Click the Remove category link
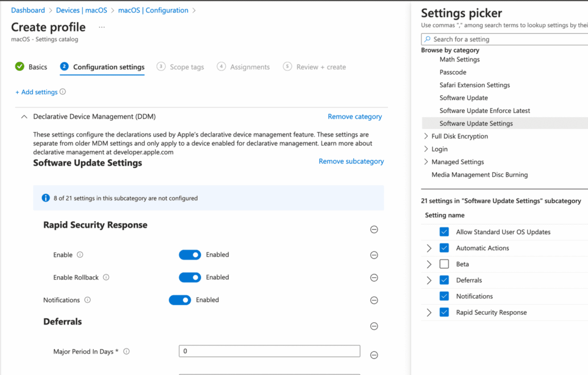Screen dimensions: 588x375 (354, 116)
